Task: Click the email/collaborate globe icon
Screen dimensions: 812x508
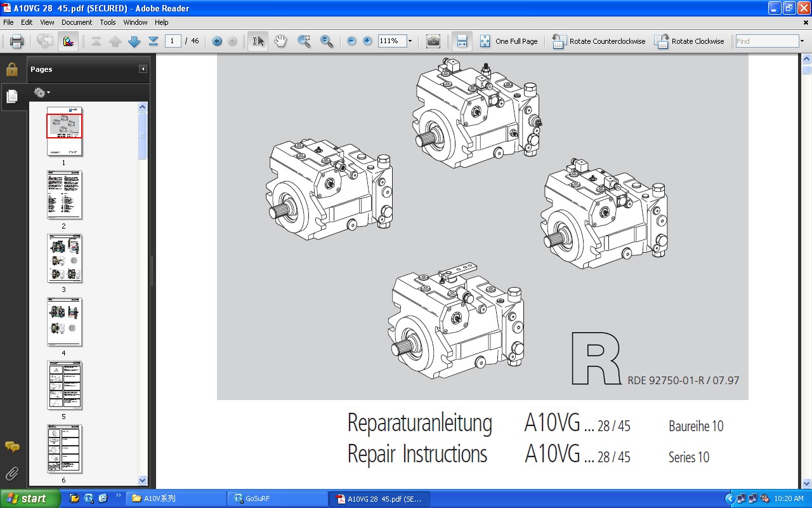Action: pos(45,41)
